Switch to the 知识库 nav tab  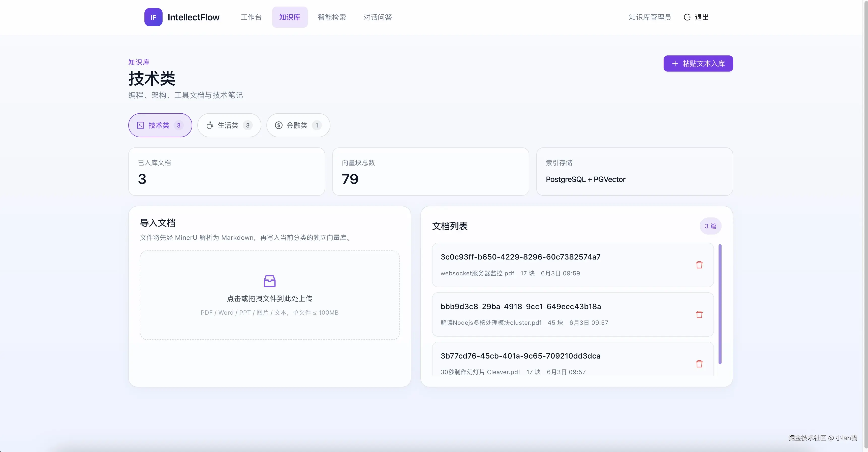point(290,17)
